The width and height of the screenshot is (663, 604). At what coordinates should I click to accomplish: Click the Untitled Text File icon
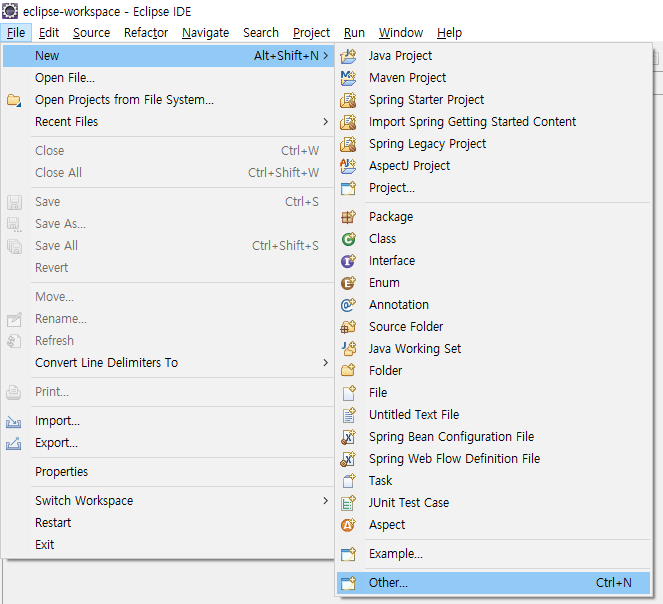348,415
